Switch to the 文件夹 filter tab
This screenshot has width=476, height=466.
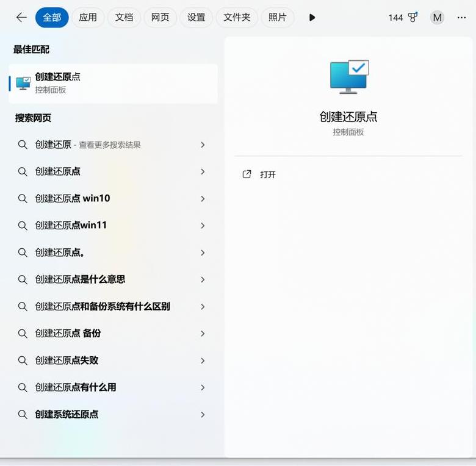pyautogui.click(x=237, y=18)
